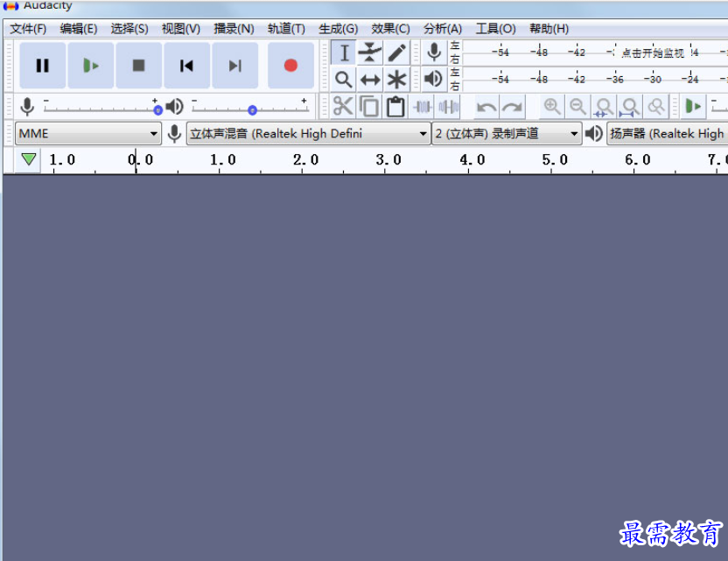This screenshot has height=561, width=728.
Task: Expand the 扬声器 playback device dropdown
Action: point(667,134)
